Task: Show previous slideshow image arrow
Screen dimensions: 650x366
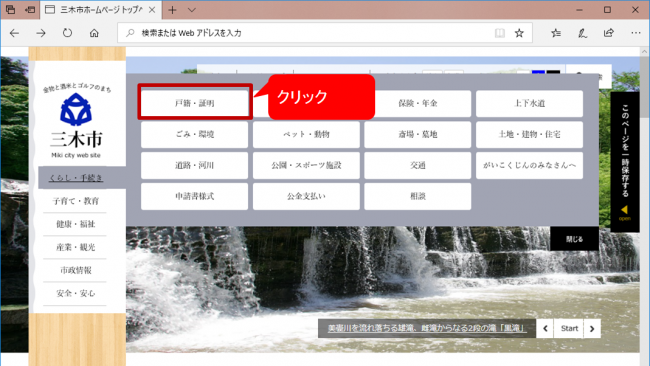Action: [x=545, y=328]
